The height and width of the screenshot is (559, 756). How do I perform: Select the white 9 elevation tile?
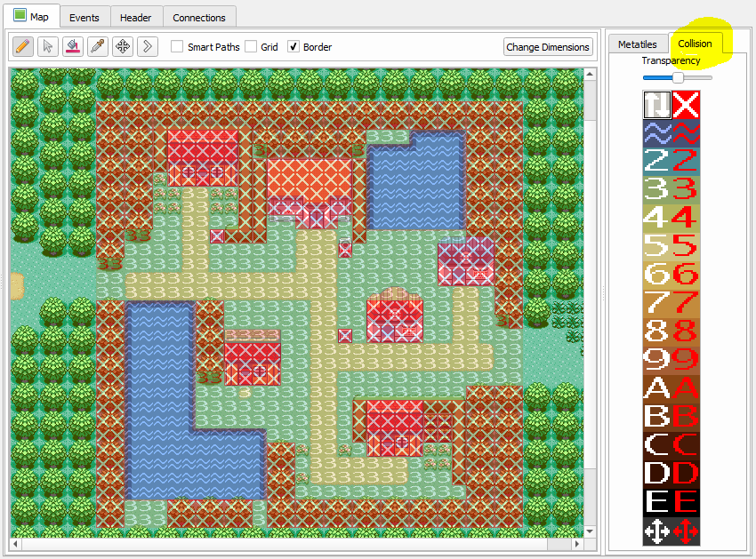[657, 360]
